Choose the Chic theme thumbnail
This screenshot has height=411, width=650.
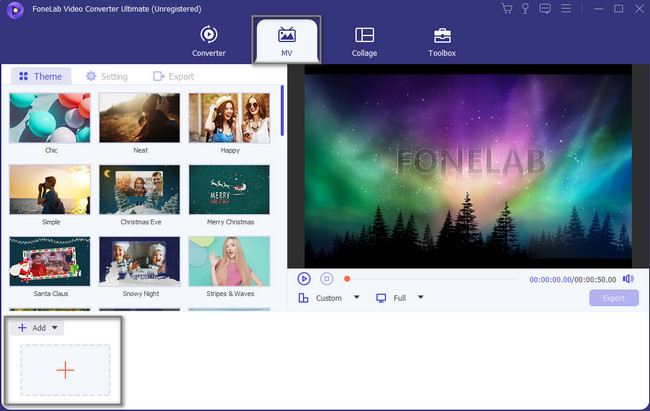click(x=50, y=118)
